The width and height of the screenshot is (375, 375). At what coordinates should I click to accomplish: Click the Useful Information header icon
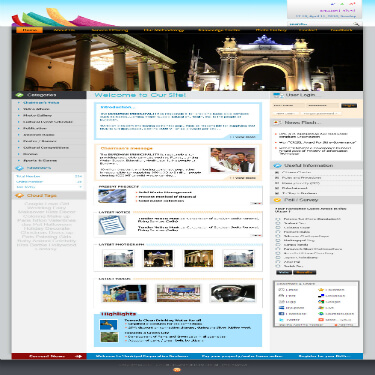(277, 165)
